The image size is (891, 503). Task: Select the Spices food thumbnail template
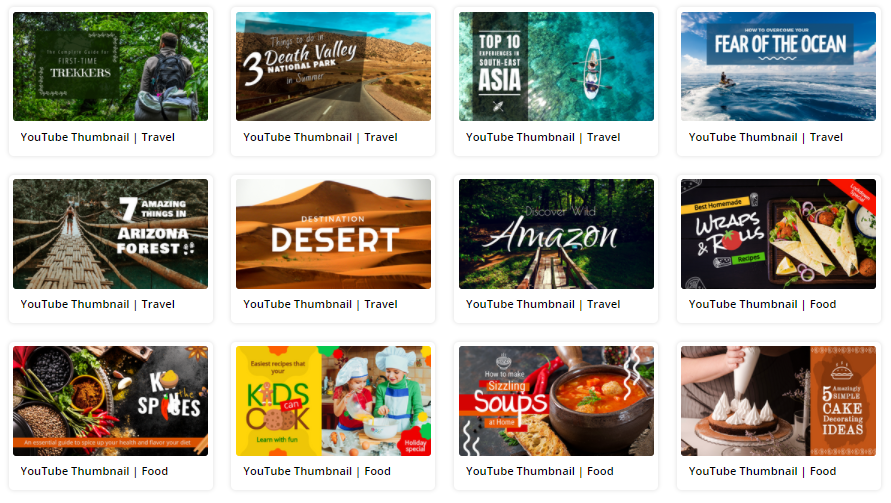pyautogui.click(x=110, y=401)
